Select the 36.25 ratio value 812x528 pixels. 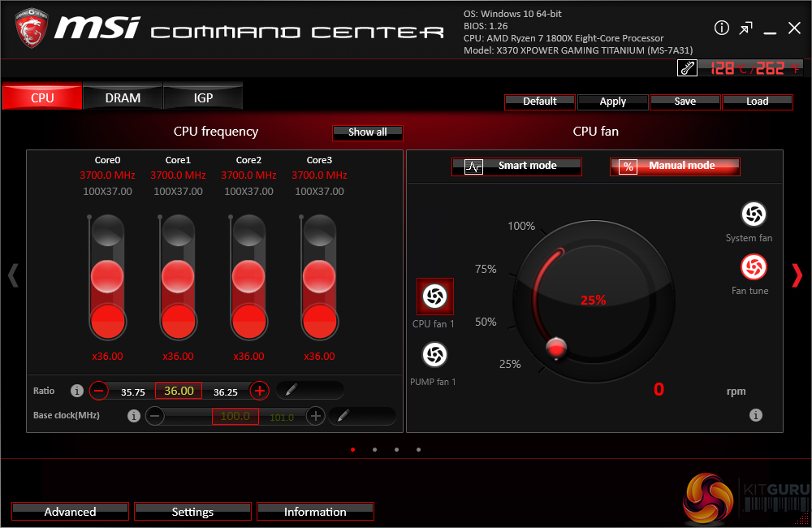[x=225, y=392]
